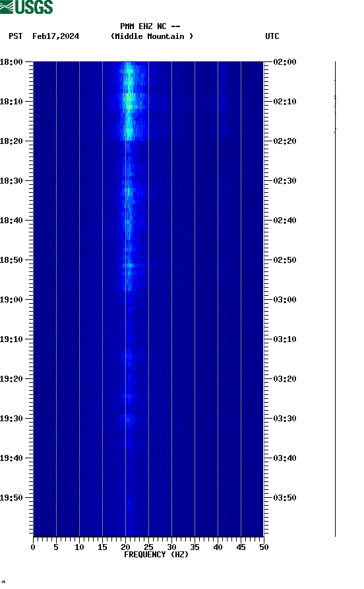Image resolution: width=364 pixels, height=589 pixels.
Task: Click the 'PST' timezone label
Action: point(16,36)
